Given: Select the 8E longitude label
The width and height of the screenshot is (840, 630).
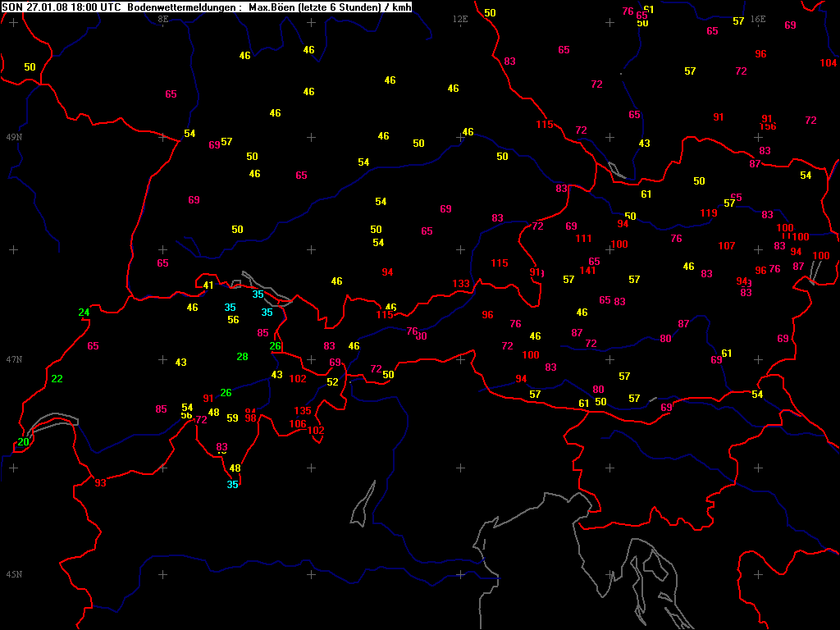Looking at the screenshot, I should click(162, 19).
